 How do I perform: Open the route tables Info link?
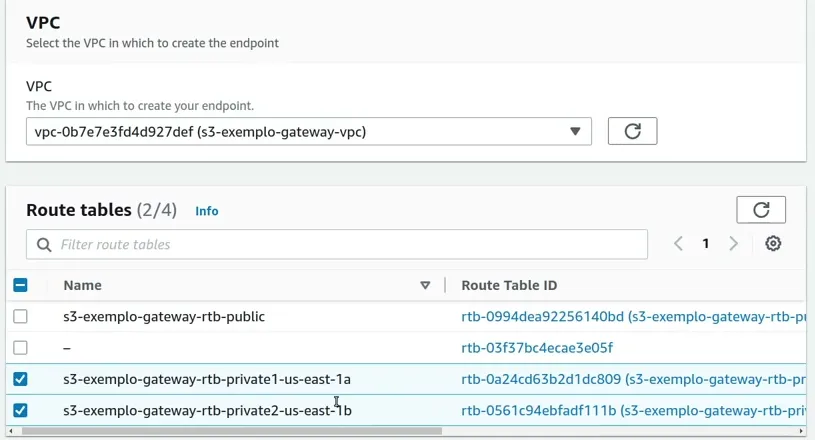coord(206,211)
